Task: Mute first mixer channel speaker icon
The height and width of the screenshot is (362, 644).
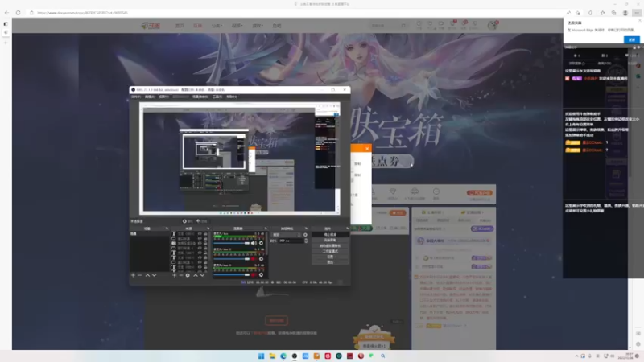Action: (254, 243)
